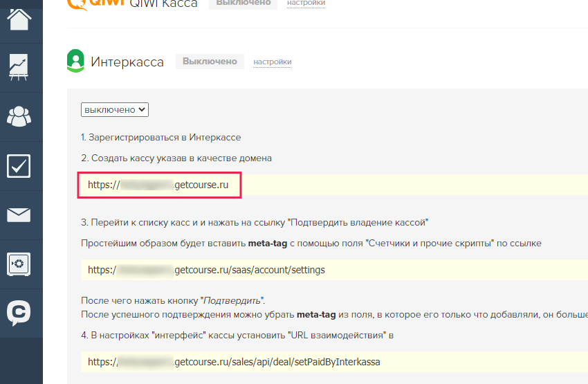This screenshot has height=384, width=588.
Task: Click the setPaidByInterkassa URL
Action: (234, 362)
